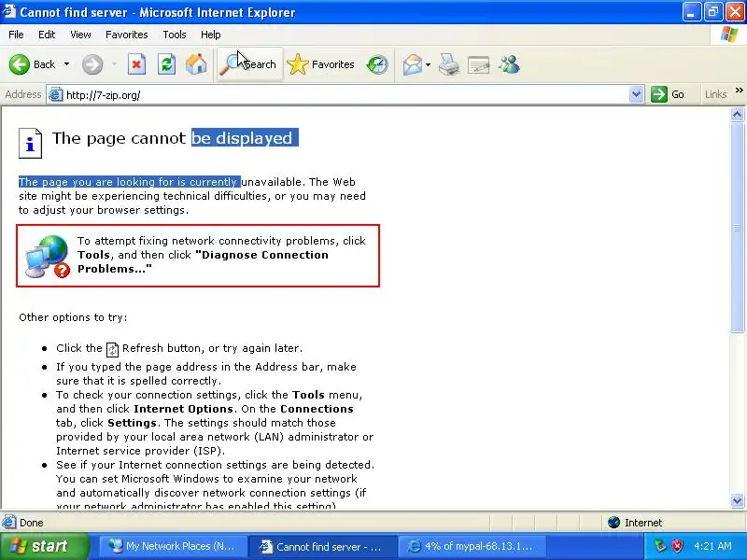
Task: Click the Internet zone globe in status bar
Action: [614, 523]
